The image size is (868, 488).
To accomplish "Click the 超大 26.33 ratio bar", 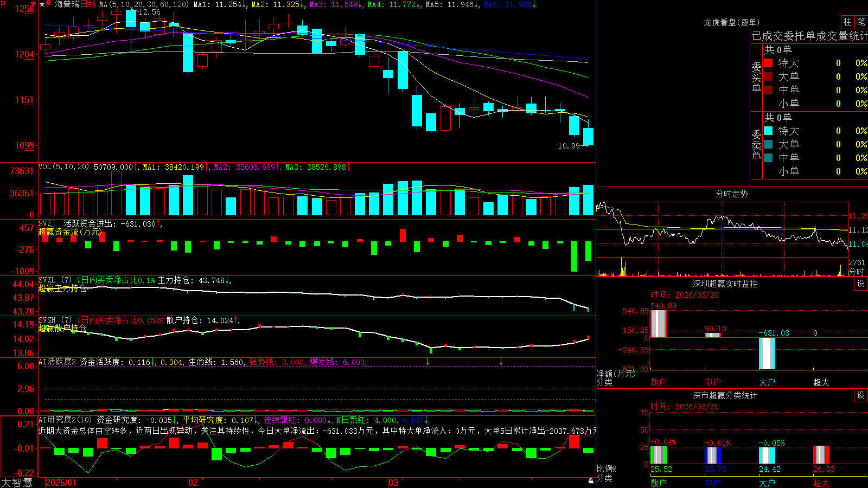I will [x=821, y=455].
